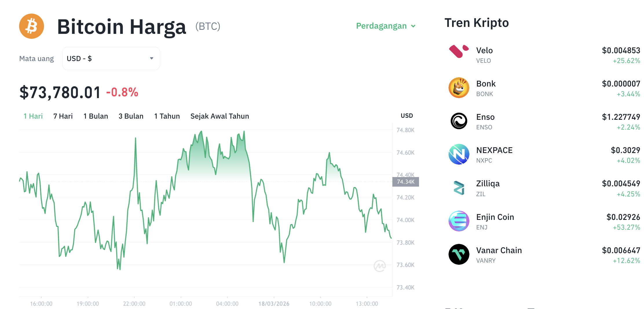
Task: Click the chart peak near 04:00:00
Action: click(x=244, y=132)
